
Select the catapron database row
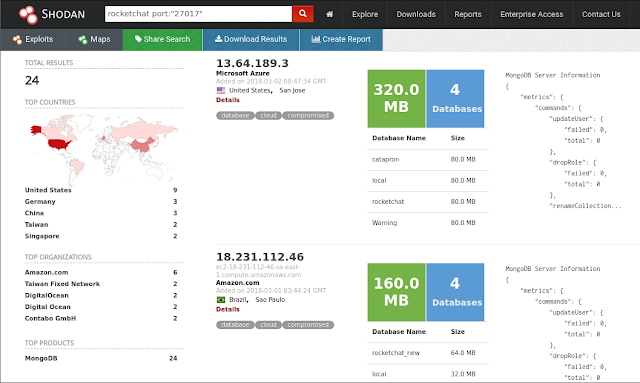coord(428,160)
